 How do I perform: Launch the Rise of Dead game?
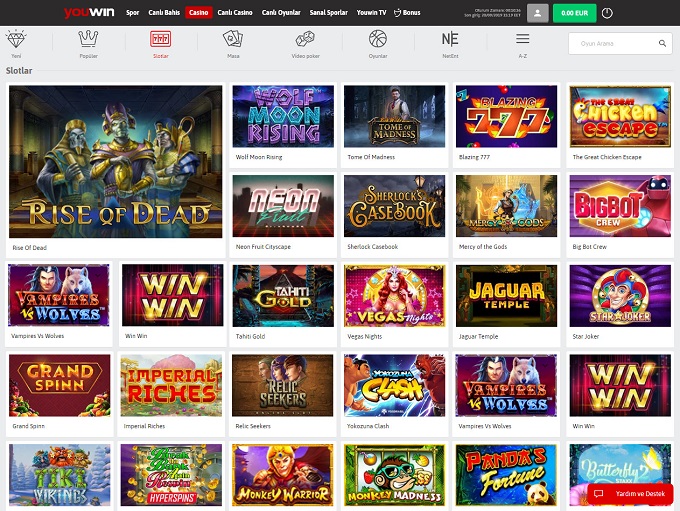tap(115, 161)
